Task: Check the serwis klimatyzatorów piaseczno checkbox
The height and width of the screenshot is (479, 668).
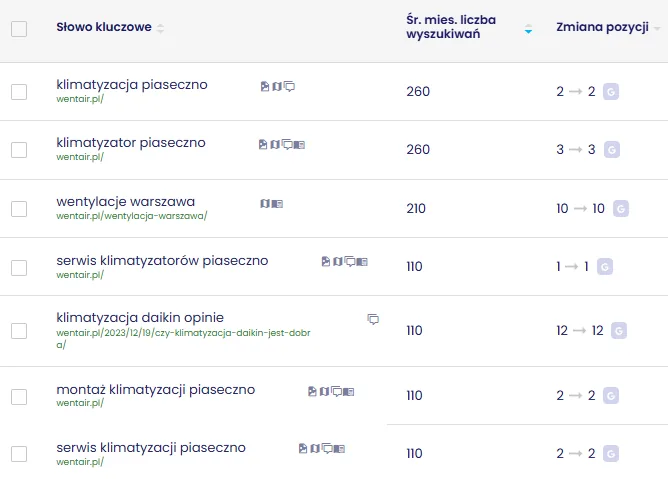Action: (19, 268)
